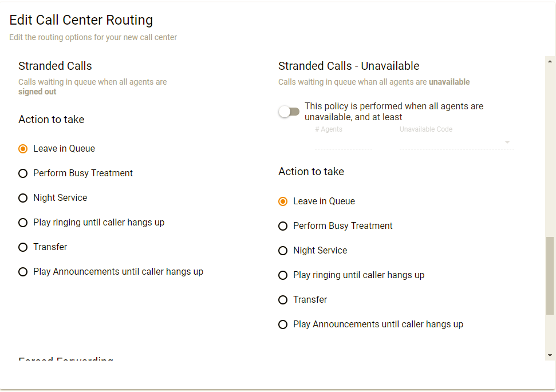This screenshot has height=392, width=556.
Task: Enable the unavailable agents policy toggle
Action: point(289,112)
